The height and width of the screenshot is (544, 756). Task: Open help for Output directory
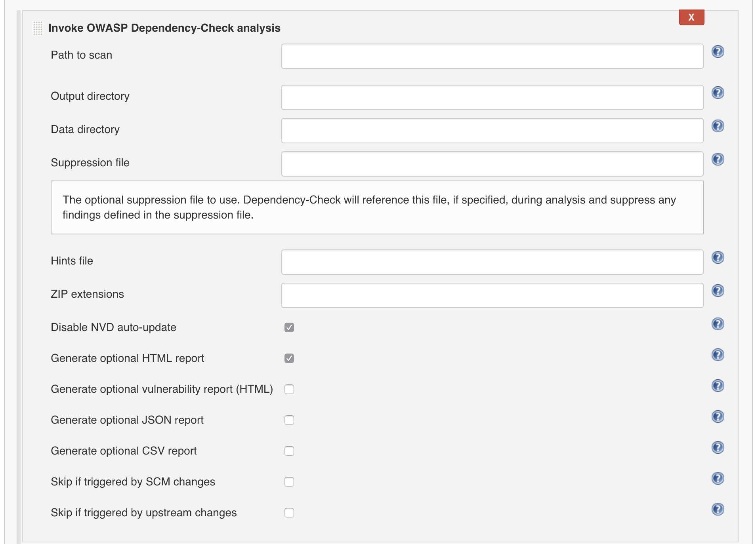tap(718, 93)
